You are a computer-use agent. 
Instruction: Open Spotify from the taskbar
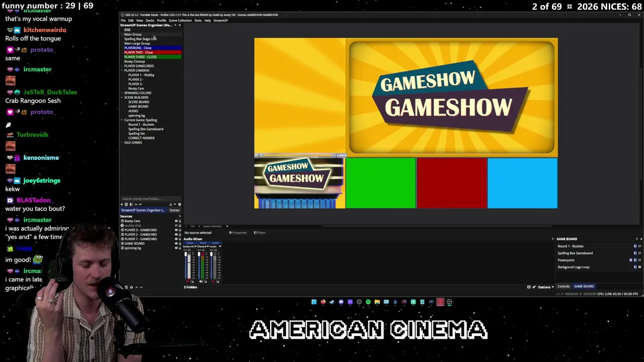coord(368,302)
